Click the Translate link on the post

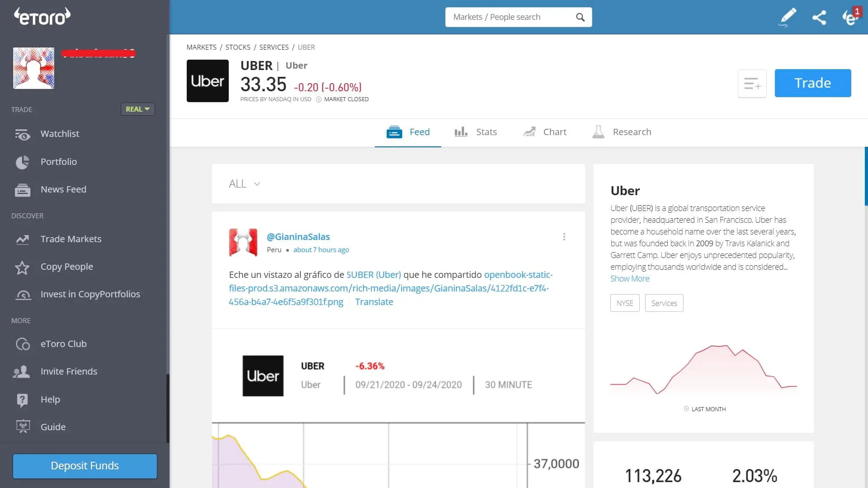pyautogui.click(x=374, y=302)
